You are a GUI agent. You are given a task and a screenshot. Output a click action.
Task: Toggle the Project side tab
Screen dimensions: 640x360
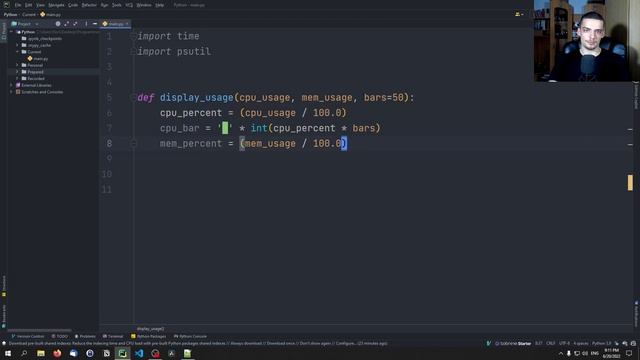coord(4,32)
